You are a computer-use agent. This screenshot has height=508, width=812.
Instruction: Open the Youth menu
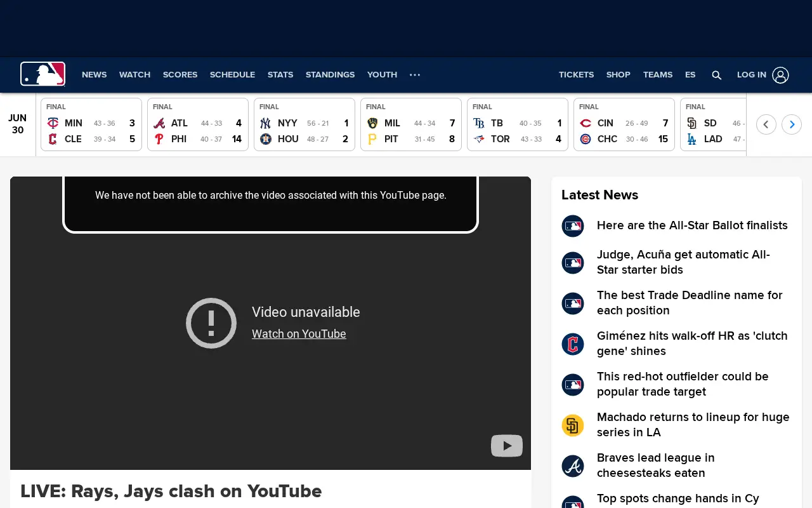click(x=382, y=75)
